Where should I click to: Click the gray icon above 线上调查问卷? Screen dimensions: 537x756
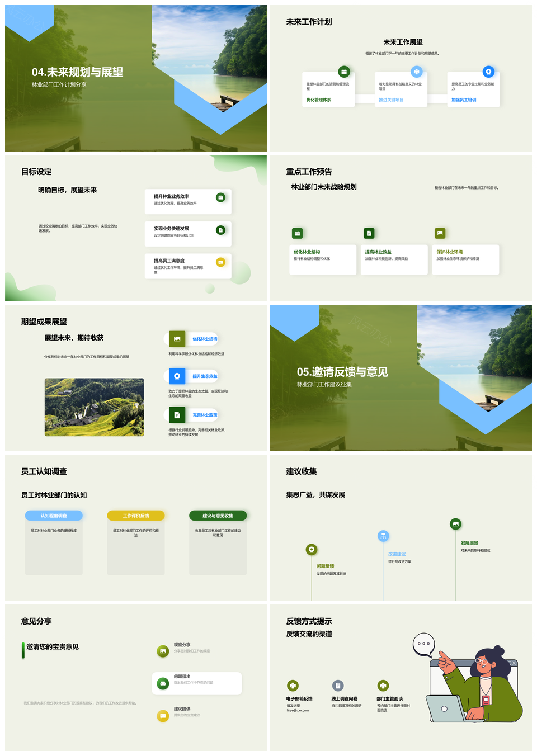click(x=338, y=686)
